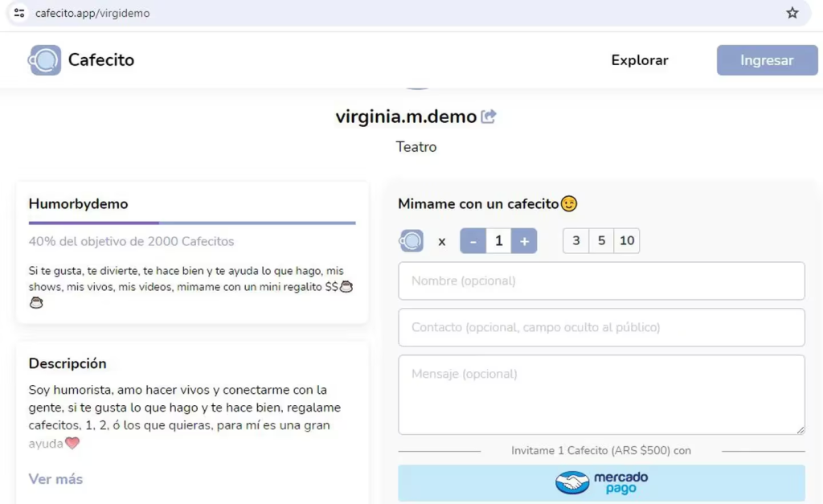
Task: Select 5 cafecitos preset
Action: (x=601, y=241)
